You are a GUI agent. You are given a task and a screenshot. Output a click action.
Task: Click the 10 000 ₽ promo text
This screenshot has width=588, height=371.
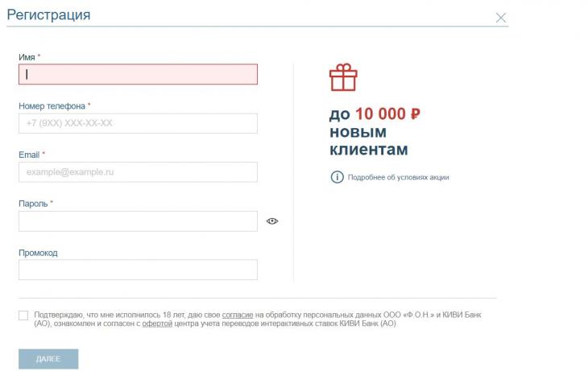[387, 114]
